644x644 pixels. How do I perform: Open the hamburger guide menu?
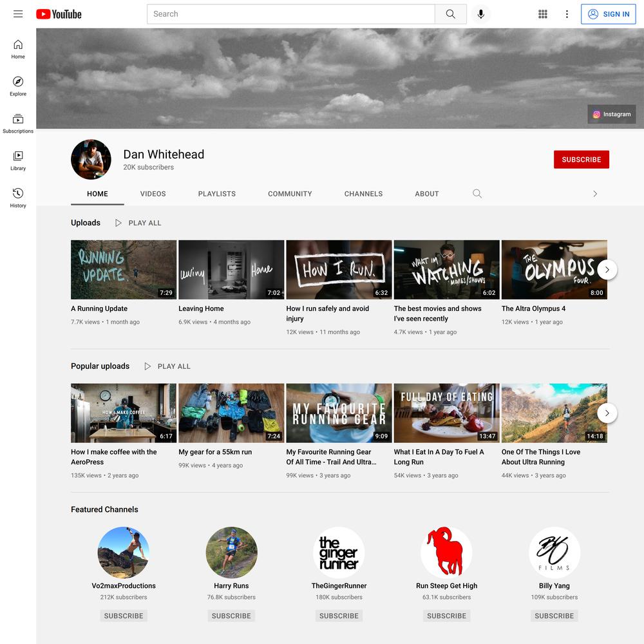point(18,14)
